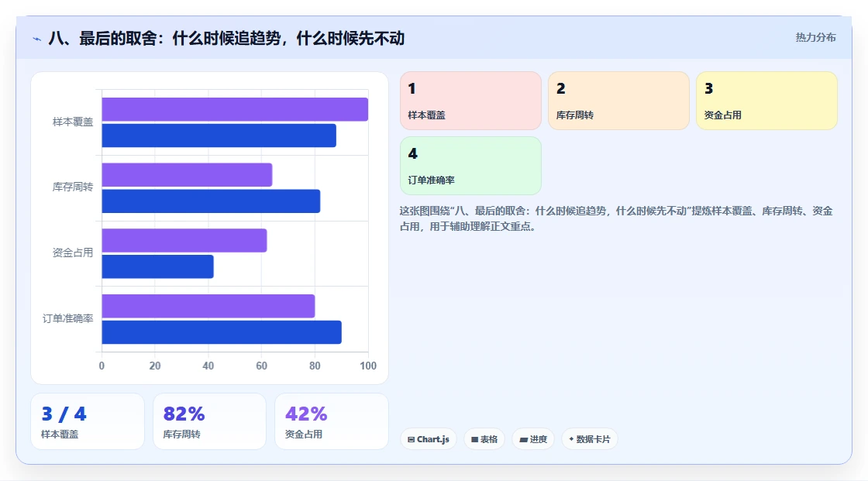Select card 4 订单准确率

pos(470,166)
